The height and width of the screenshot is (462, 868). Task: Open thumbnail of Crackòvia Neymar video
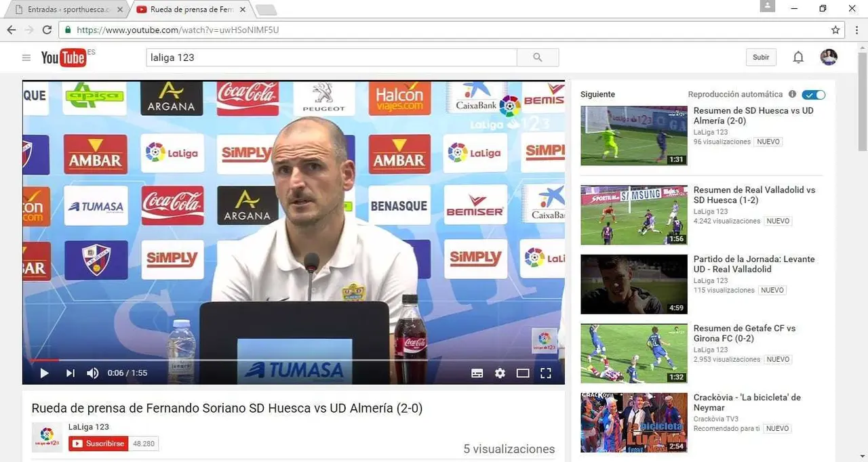pos(634,422)
